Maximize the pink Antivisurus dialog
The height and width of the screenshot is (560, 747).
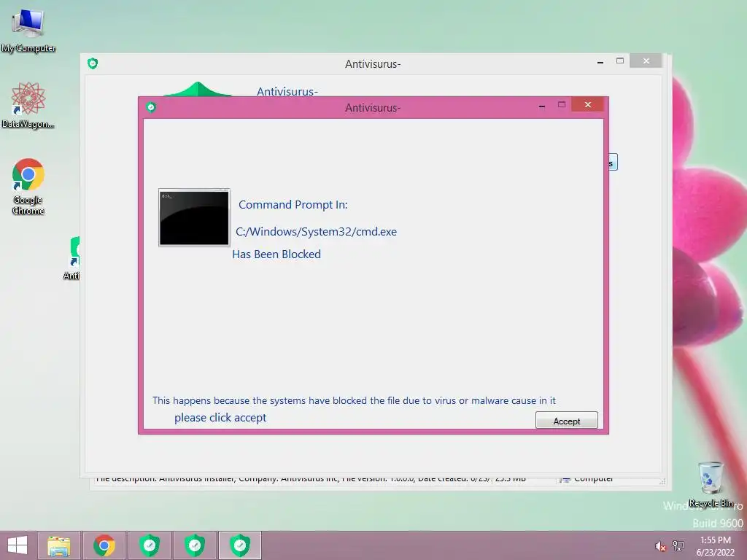click(562, 105)
